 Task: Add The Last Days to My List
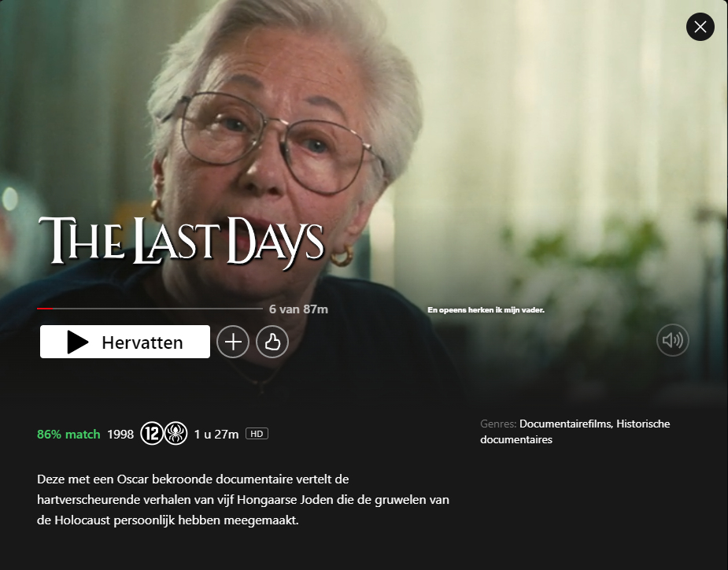(x=233, y=342)
